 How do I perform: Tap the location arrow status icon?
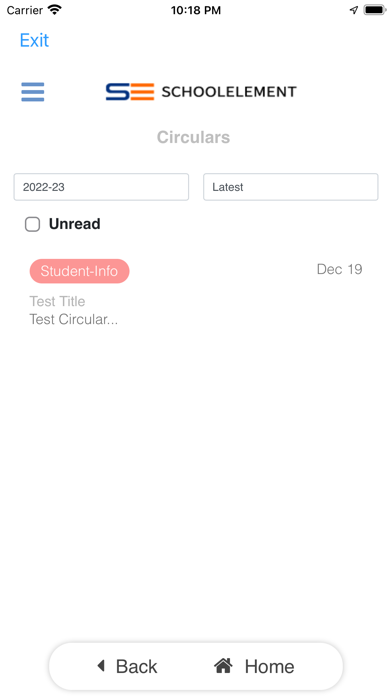pos(353,10)
